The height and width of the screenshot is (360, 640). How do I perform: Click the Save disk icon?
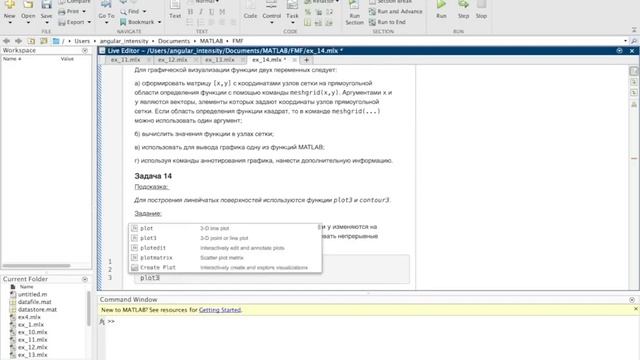point(47,5)
